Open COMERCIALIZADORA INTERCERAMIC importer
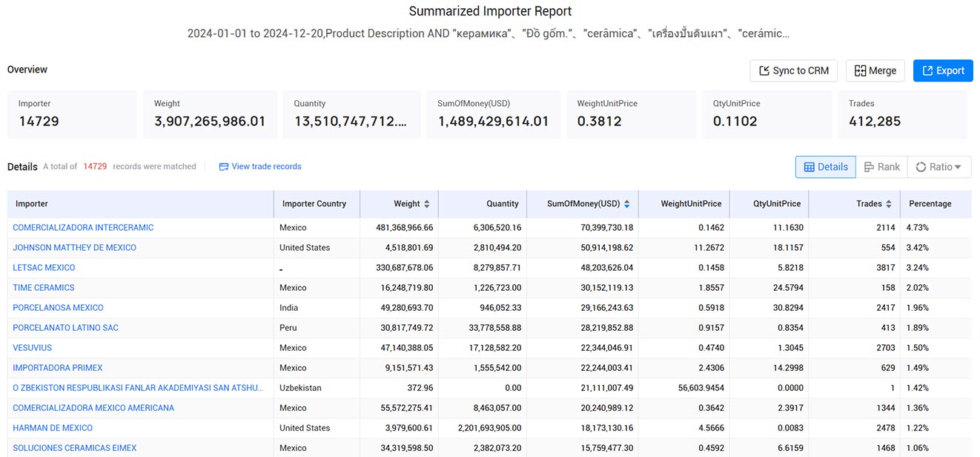The image size is (980, 457). point(83,228)
